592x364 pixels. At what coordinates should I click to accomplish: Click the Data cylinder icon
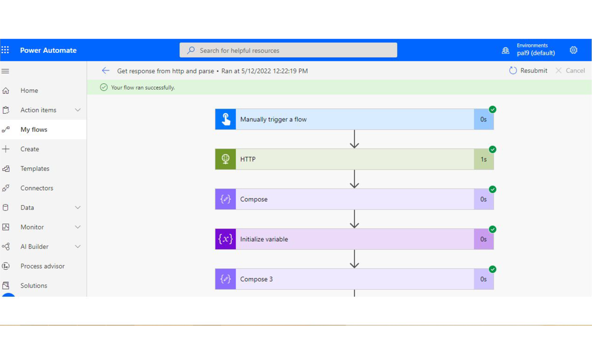tap(6, 208)
